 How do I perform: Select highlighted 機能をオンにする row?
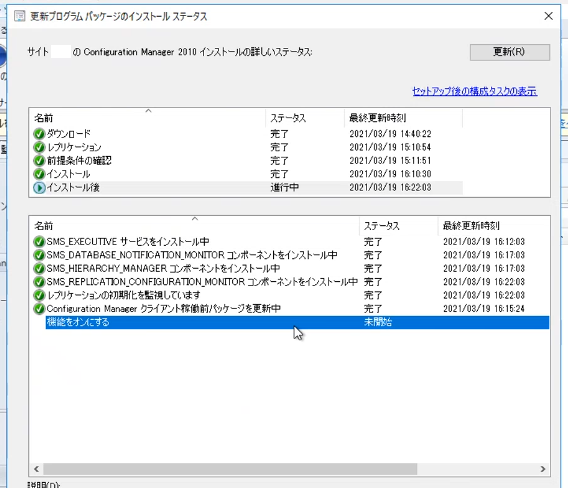[297, 322]
